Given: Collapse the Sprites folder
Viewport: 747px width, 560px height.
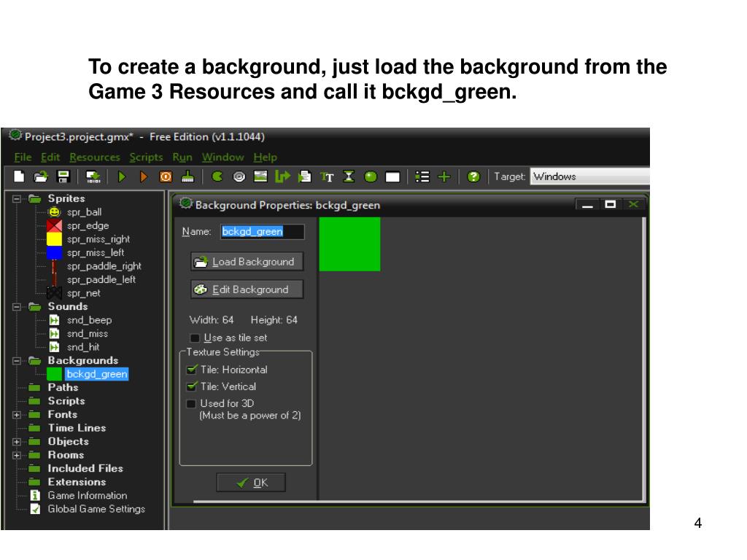Looking at the screenshot, I should [17, 198].
